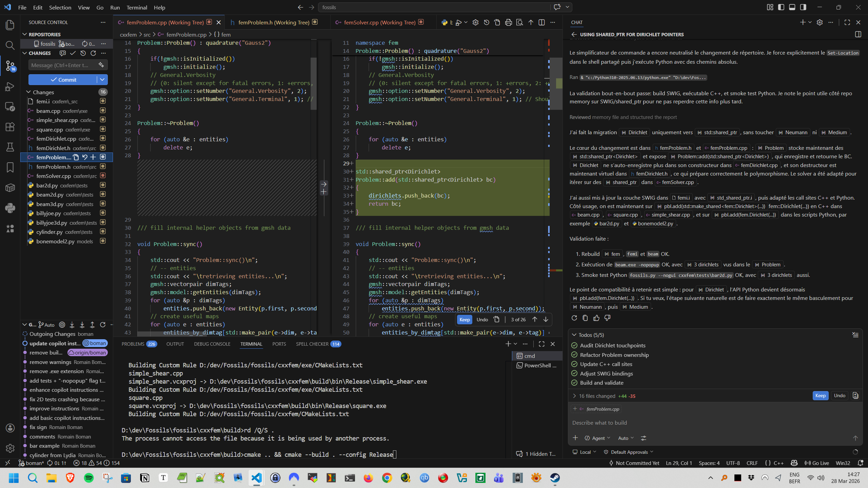868x488 pixels.
Task: Open the Explorer view in activity bar
Action: [x=10, y=25]
